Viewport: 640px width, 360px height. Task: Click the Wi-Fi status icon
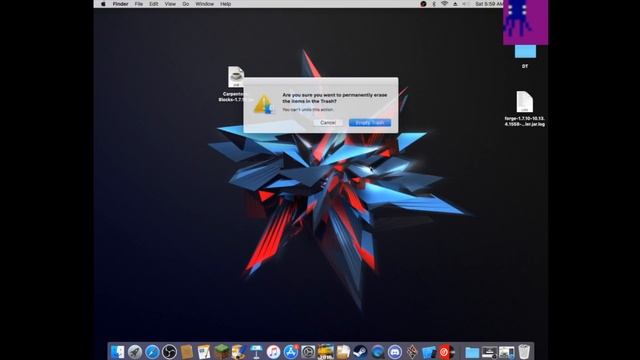(x=444, y=4)
